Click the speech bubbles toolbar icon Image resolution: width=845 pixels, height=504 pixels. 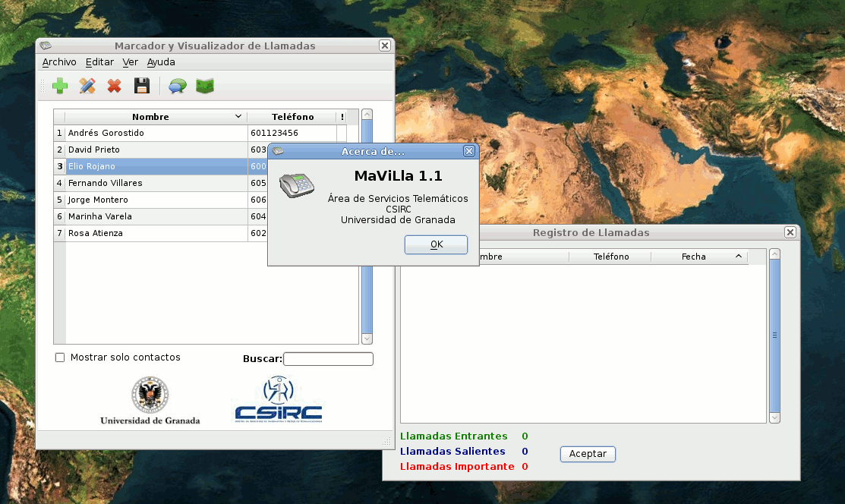click(x=178, y=86)
